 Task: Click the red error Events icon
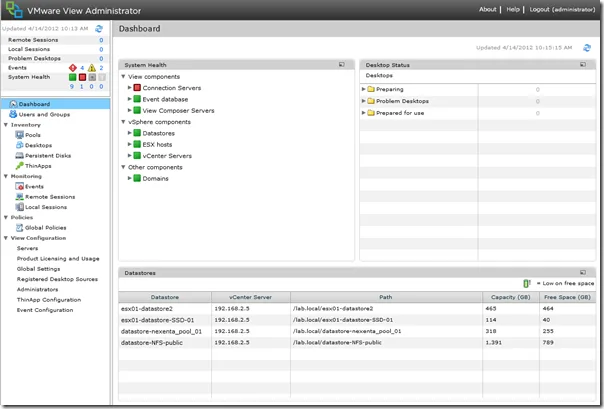(73, 68)
